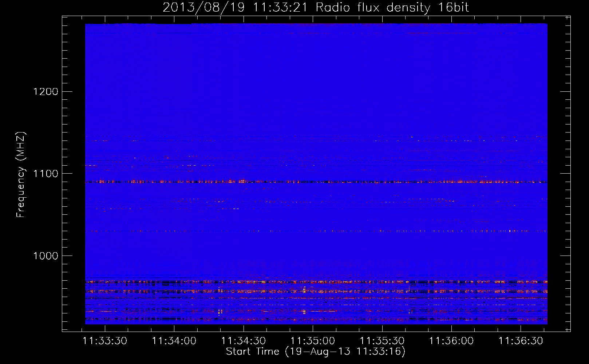The height and width of the screenshot is (364, 589).
Task: Select the 11:35:30 time tick label
Action: pyautogui.click(x=382, y=341)
